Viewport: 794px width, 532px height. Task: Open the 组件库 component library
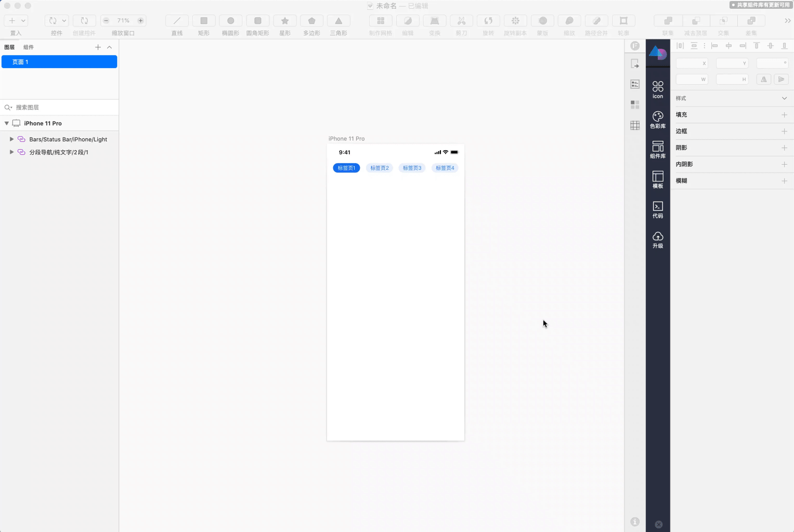pos(658,150)
